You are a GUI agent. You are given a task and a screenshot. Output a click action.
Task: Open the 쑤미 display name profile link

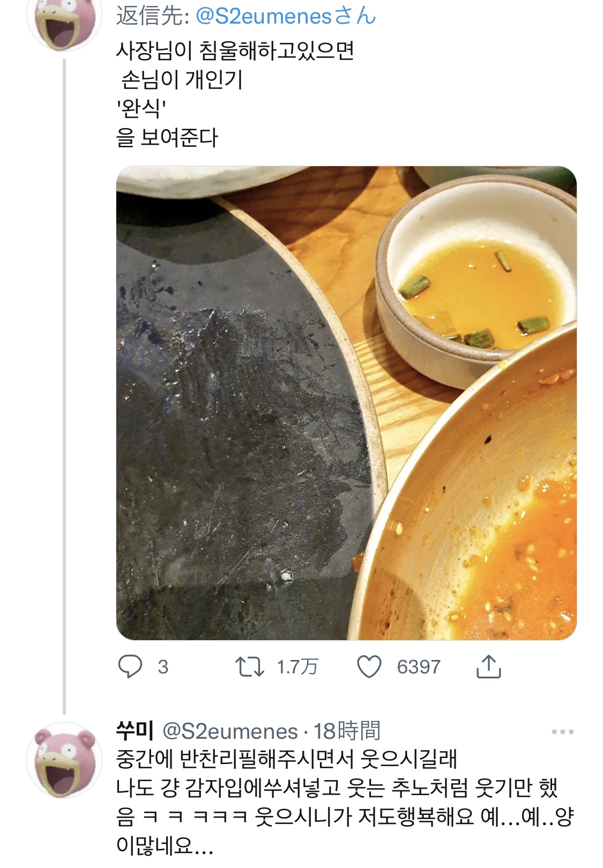click(135, 730)
